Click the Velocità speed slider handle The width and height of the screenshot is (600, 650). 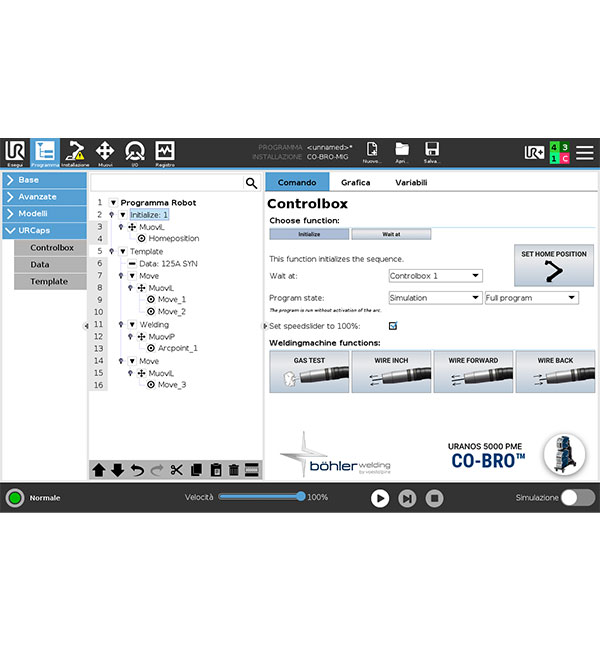[301, 496]
